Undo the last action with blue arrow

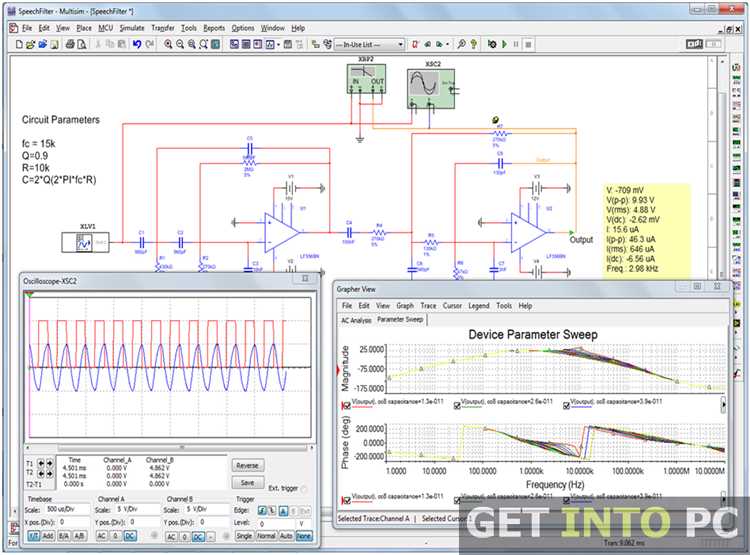137,44
